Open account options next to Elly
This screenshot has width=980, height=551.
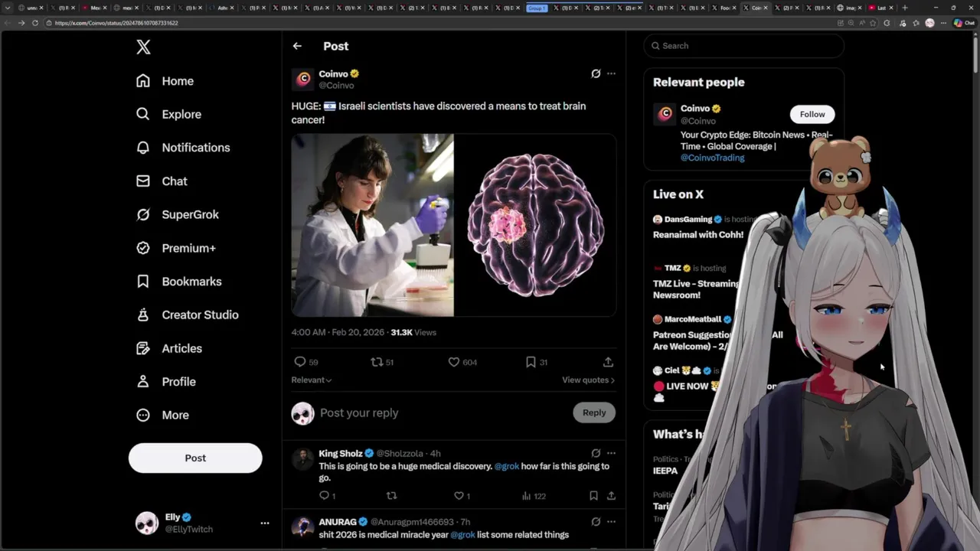pos(265,523)
